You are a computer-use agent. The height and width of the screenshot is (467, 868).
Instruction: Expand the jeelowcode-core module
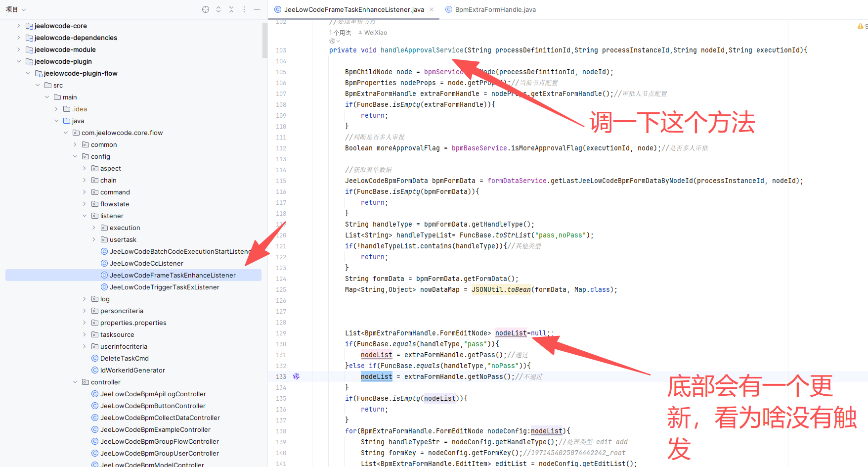19,26
